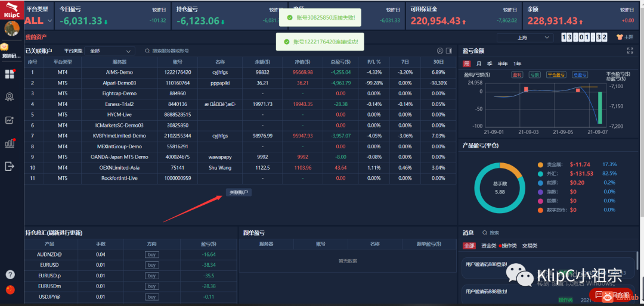The image size is (644, 306).
Task: Open the award ribbon icon in sidebar
Action: 10,97
